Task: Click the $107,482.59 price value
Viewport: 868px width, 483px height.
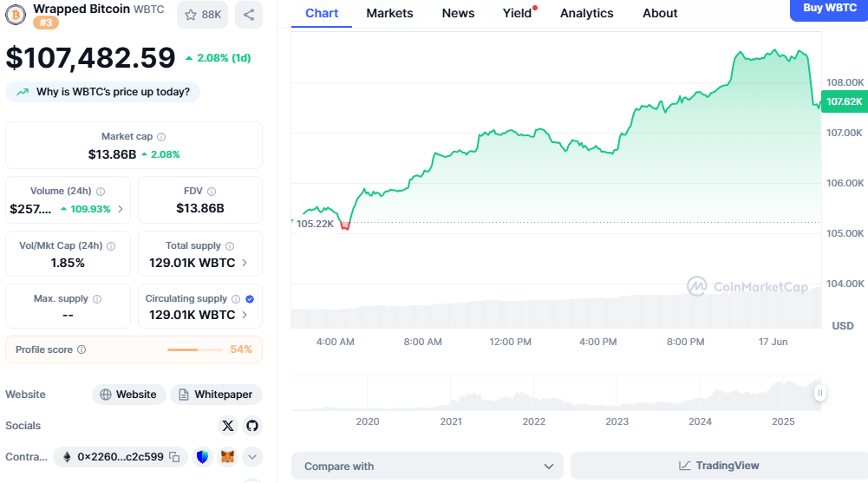Action: (91, 57)
